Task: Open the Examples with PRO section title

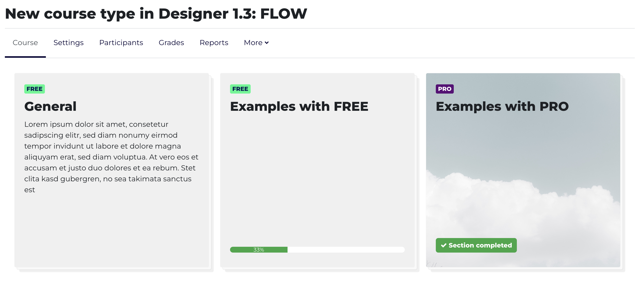Action: tap(502, 106)
